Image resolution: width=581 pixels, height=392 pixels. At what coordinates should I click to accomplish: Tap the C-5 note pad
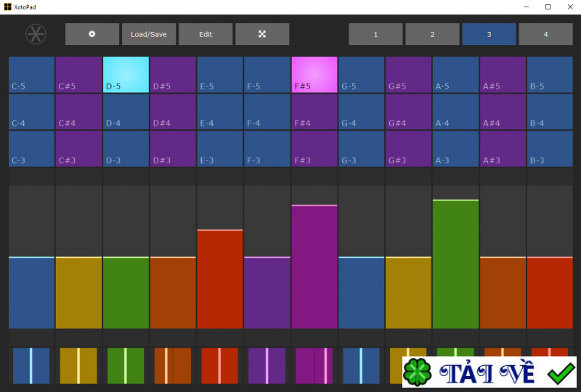[31, 75]
